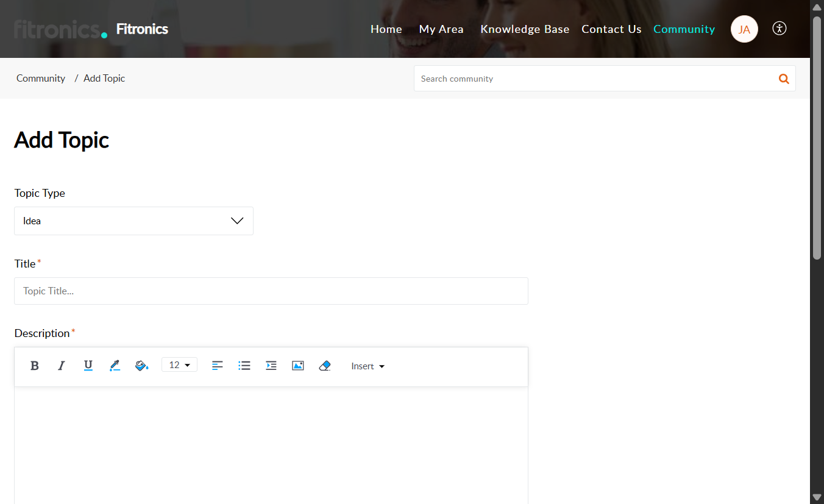Image resolution: width=824 pixels, height=504 pixels.
Task: Open My Area in the navigation
Action: (x=441, y=29)
